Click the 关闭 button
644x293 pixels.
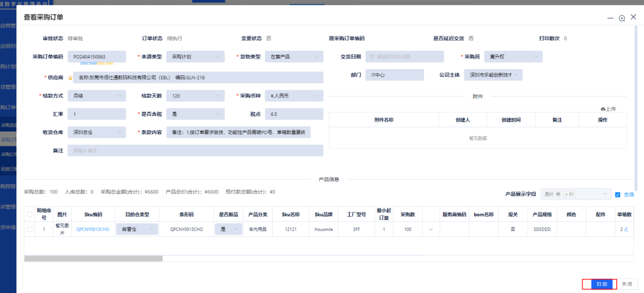628,284
